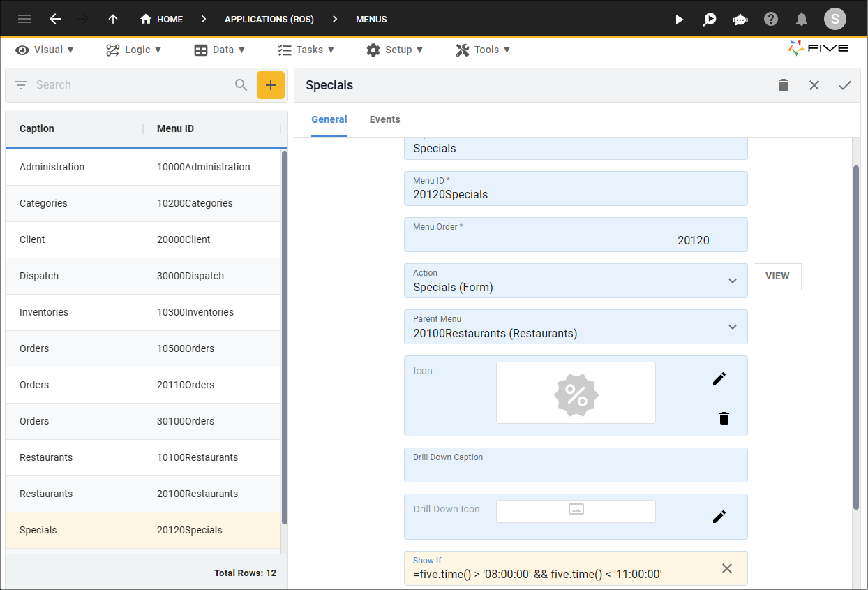
Task: Navigate to HOME in the breadcrumb
Action: coord(162,20)
